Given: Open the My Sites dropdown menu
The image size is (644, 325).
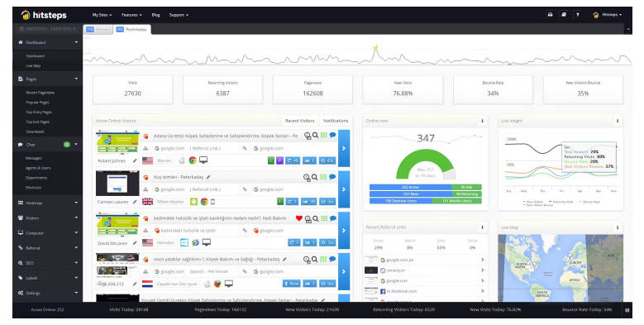Looking at the screenshot, I should click(x=102, y=15).
